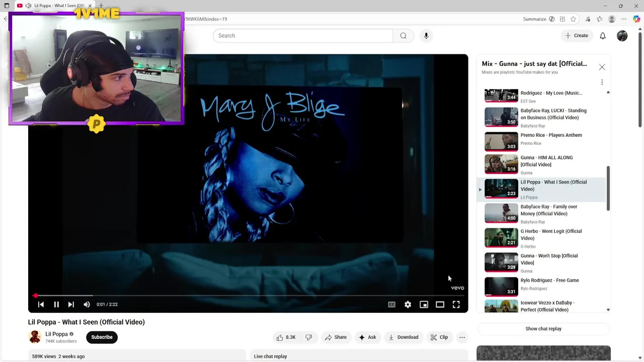Seek on the video progress bar
This screenshot has width=644, height=362.
coord(248,296)
